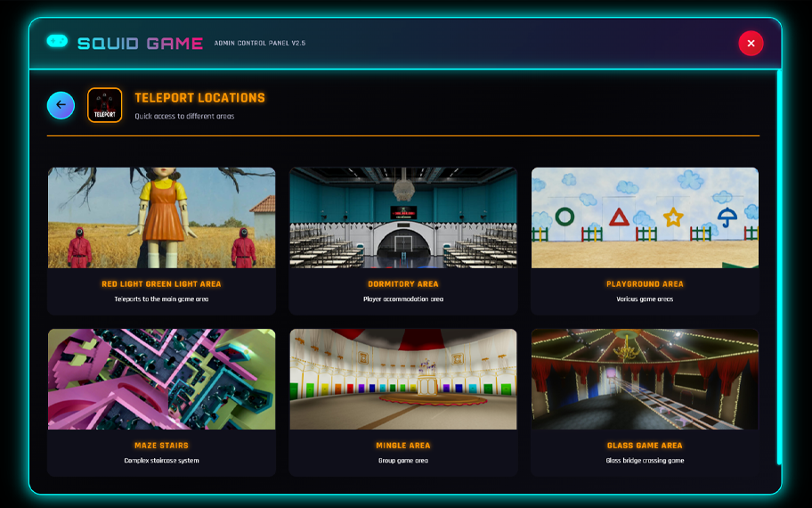Close the admin control panel

[x=751, y=43]
